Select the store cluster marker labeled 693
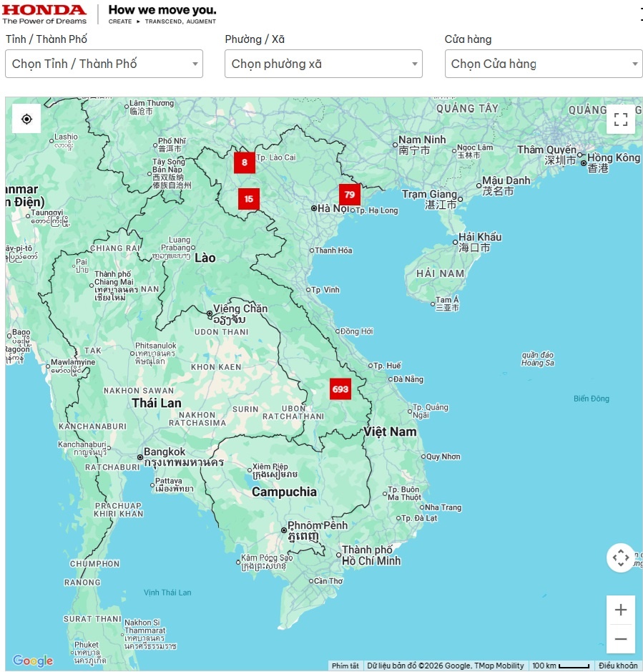The height and width of the screenshot is (672, 643). 340,389
